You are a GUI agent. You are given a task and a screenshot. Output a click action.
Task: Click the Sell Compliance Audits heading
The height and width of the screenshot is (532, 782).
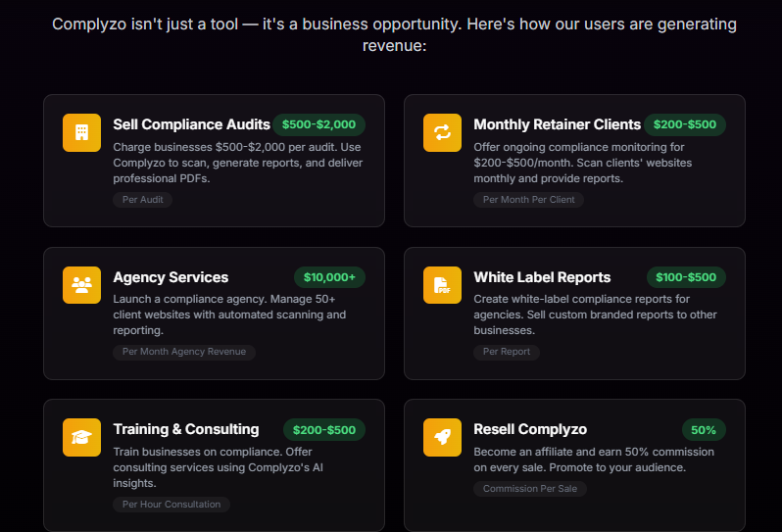click(191, 124)
